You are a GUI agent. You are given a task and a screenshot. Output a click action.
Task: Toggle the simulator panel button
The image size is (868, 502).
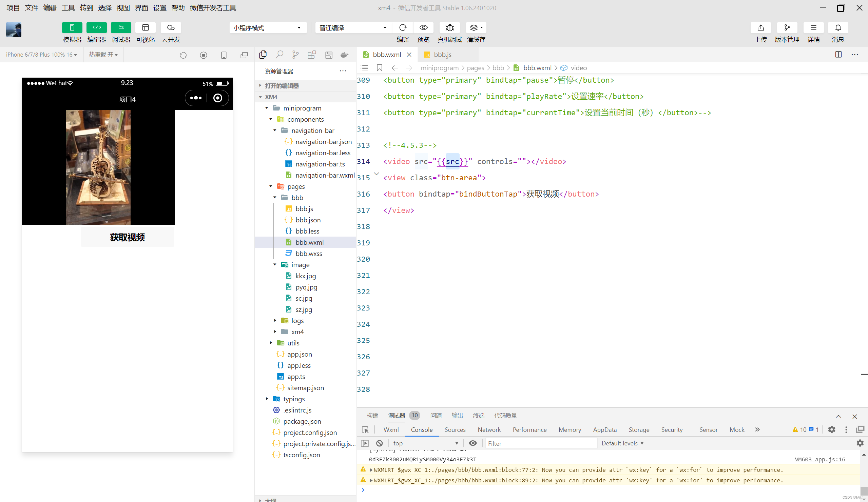pos(72,27)
